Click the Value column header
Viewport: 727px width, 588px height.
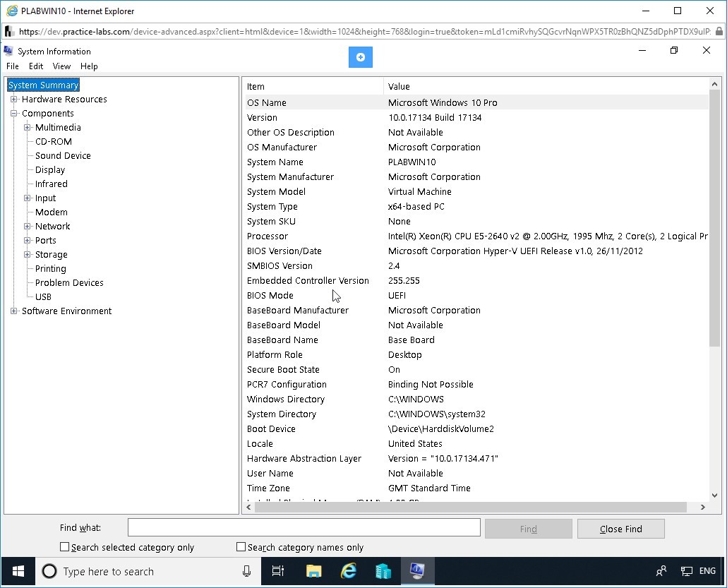point(546,86)
